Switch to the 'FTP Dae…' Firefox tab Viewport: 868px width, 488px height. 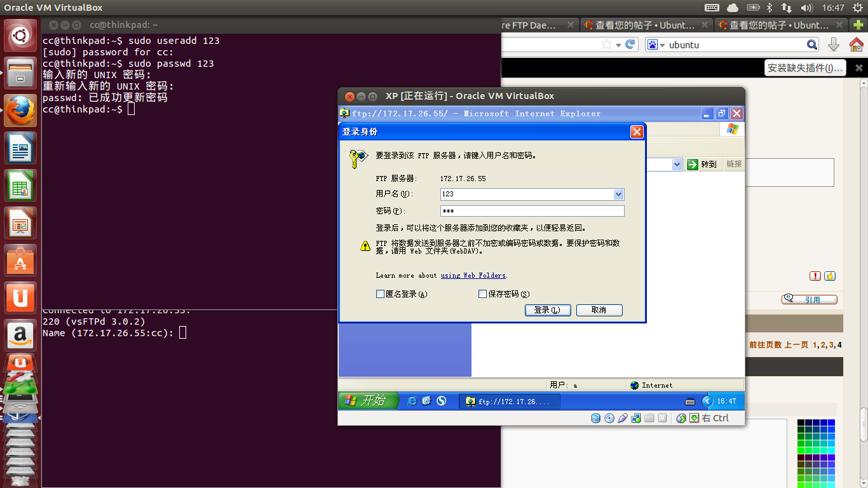pos(539,25)
